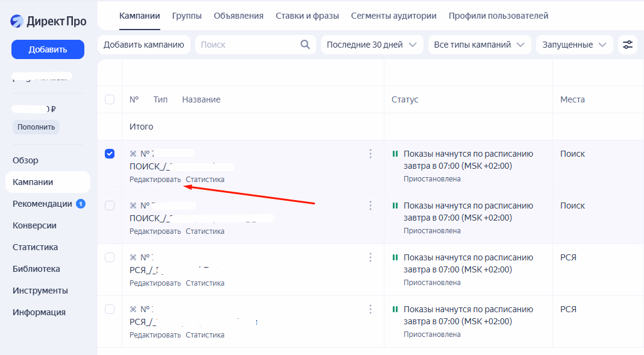Click the pause status icon of first campaign

tap(395, 154)
